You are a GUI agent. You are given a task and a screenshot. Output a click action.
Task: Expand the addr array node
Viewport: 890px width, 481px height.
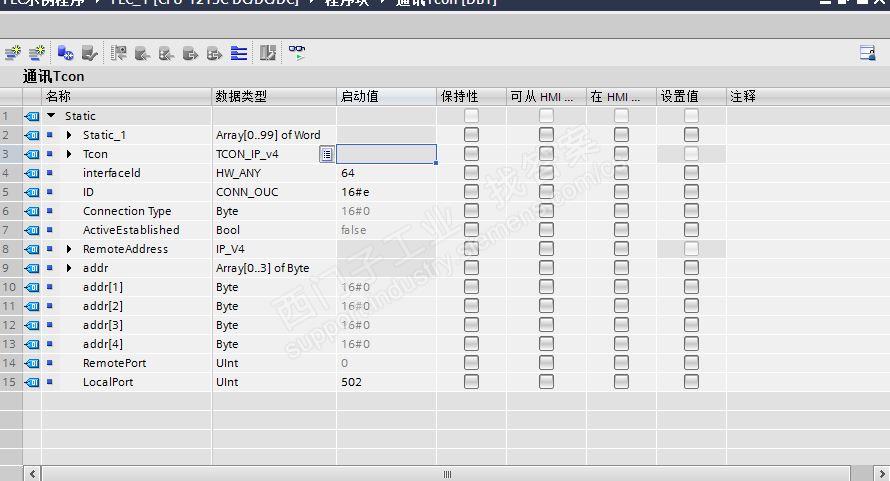pos(69,268)
